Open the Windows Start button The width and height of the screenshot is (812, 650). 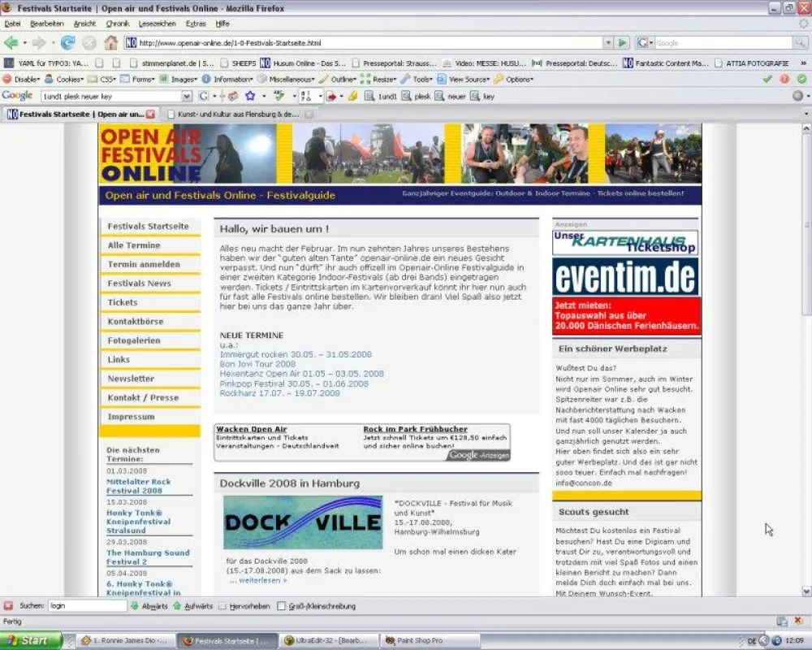pos(29,640)
